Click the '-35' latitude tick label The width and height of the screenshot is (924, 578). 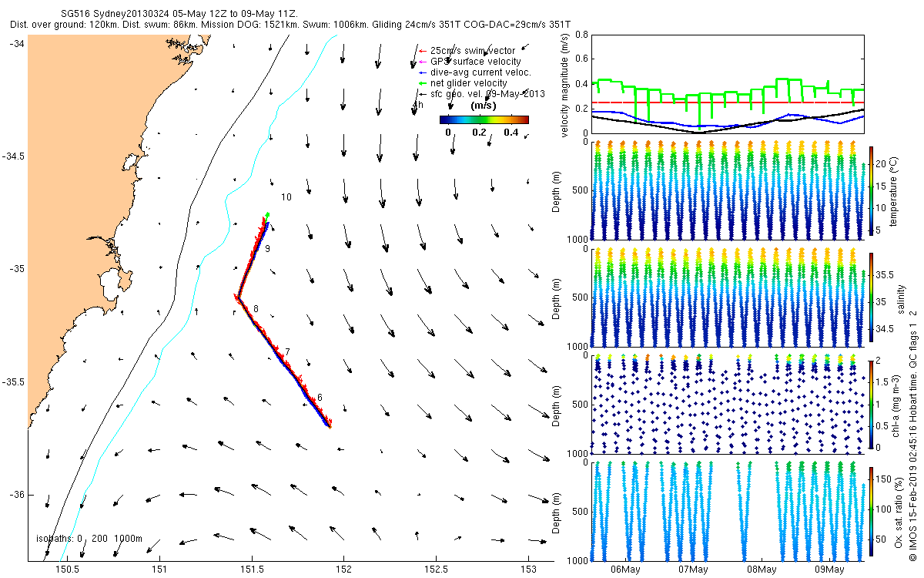pos(17,269)
